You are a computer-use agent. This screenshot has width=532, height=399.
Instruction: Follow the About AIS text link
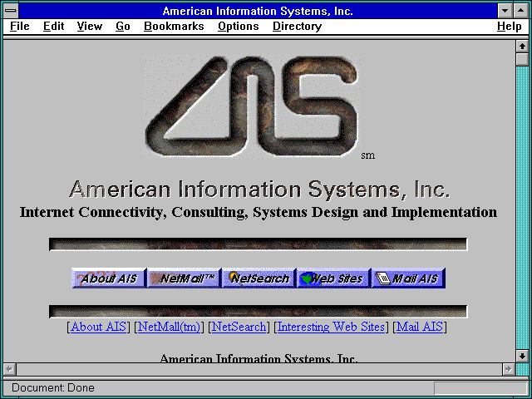(x=98, y=327)
